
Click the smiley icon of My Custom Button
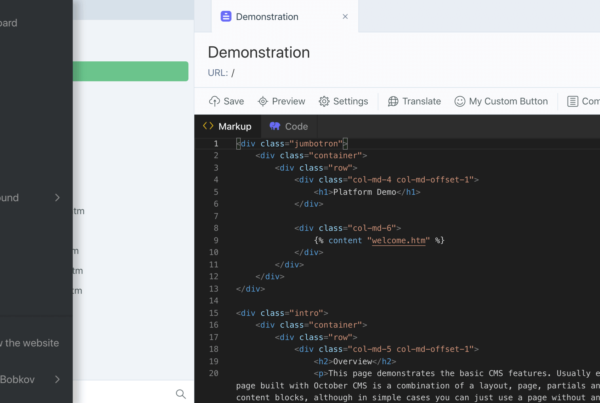(460, 101)
